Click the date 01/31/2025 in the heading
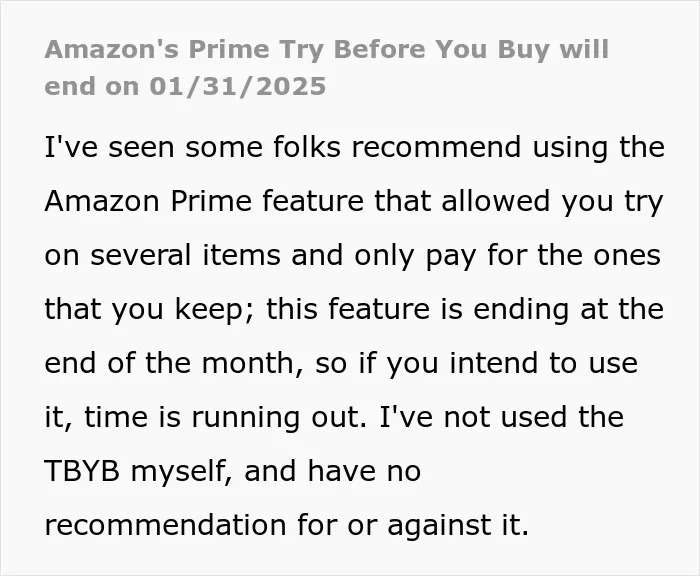This screenshot has width=700, height=576. pyautogui.click(x=238, y=86)
